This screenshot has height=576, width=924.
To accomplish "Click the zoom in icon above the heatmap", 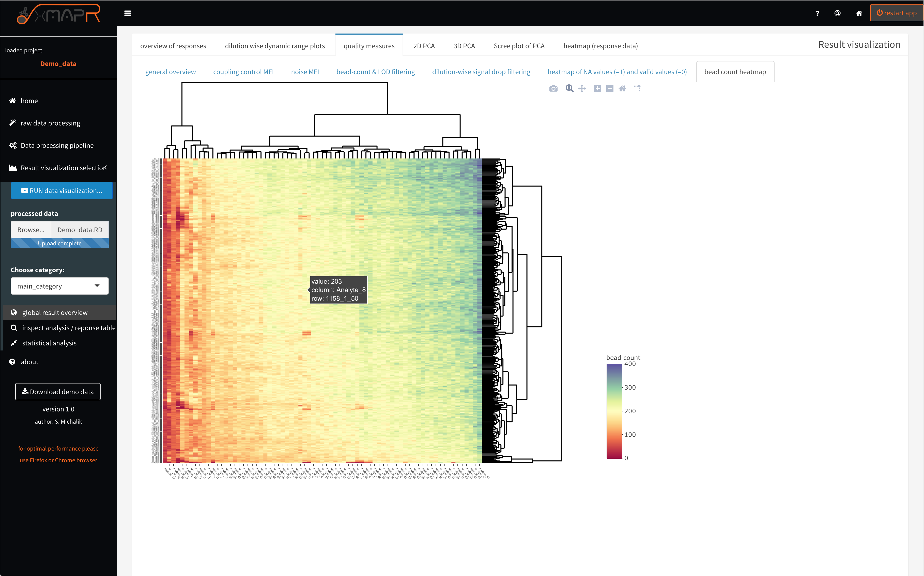I will 597,88.
